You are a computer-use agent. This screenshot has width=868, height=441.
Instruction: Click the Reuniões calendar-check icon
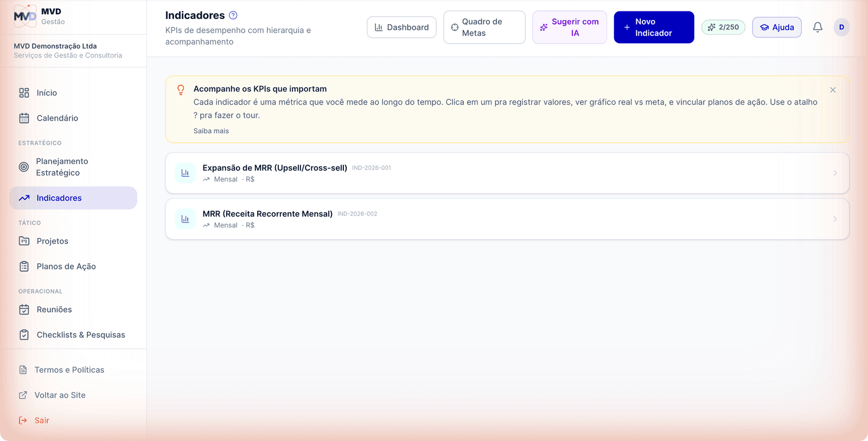click(x=24, y=310)
